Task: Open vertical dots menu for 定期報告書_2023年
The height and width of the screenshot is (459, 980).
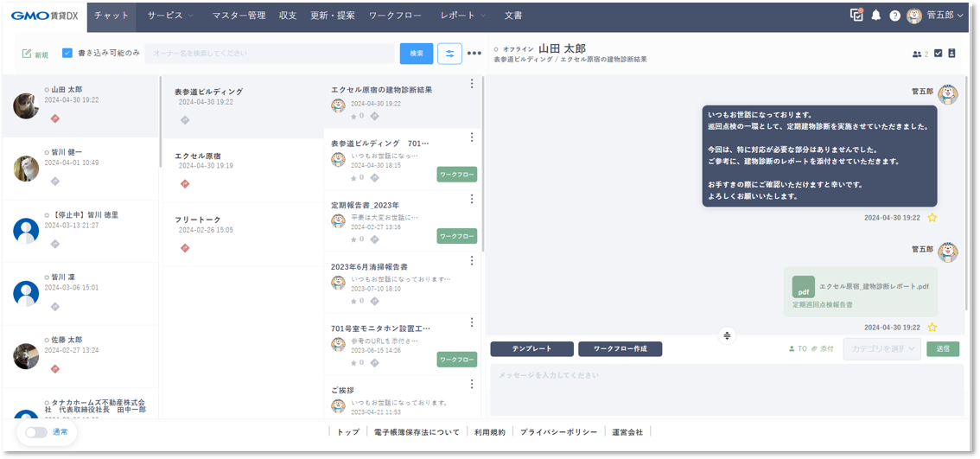Action: pyautogui.click(x=472, y=199)
